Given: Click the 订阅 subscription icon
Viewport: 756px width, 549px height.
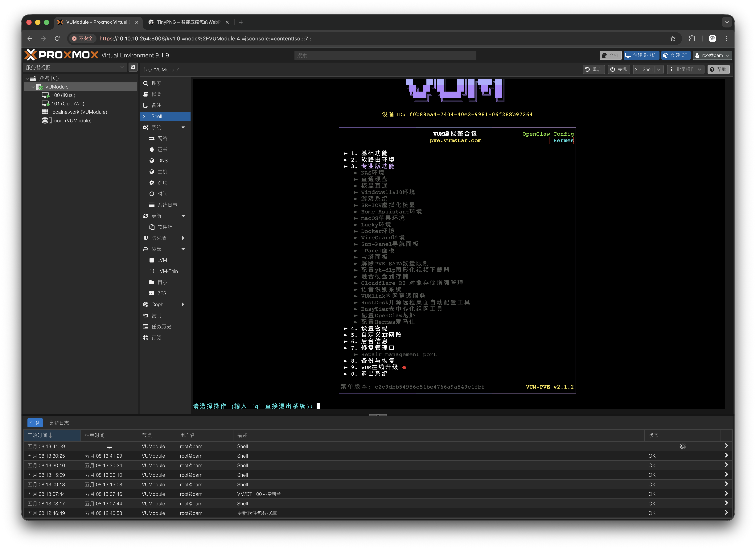Looking at the screenshot, I should pos(146,338).
